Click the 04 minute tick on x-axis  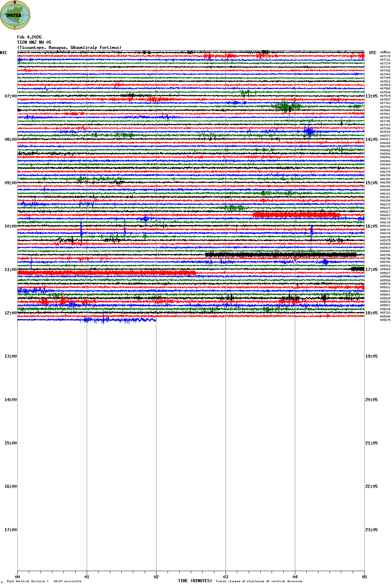click(295, 577)
